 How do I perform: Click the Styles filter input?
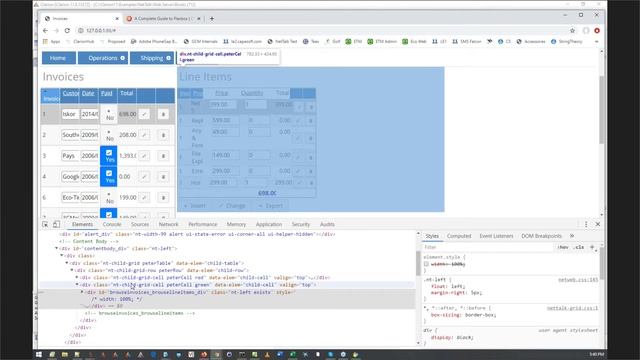click(x=488, y=247)
